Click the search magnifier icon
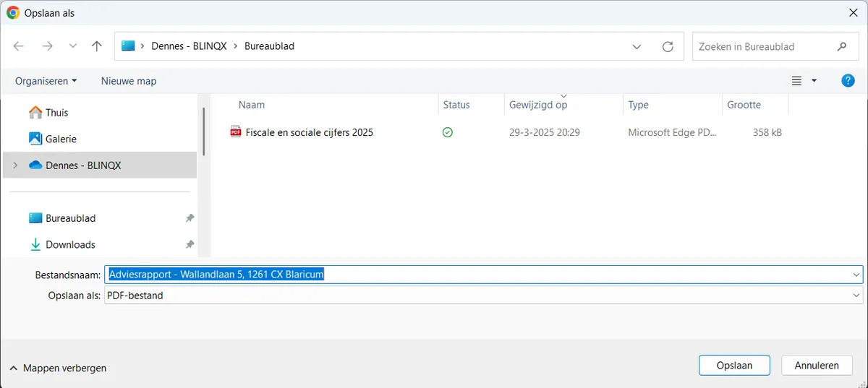The height and width of the screenshot is (388, 868). click(842, 46)
